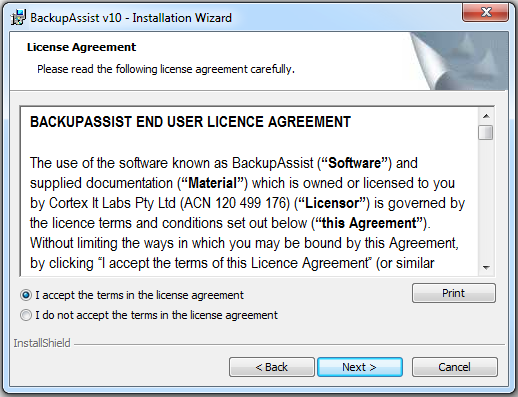The height and width of the screenshot is (397, 518).
Task: Click the license scrollbar thumb
Action: (486, 132)
